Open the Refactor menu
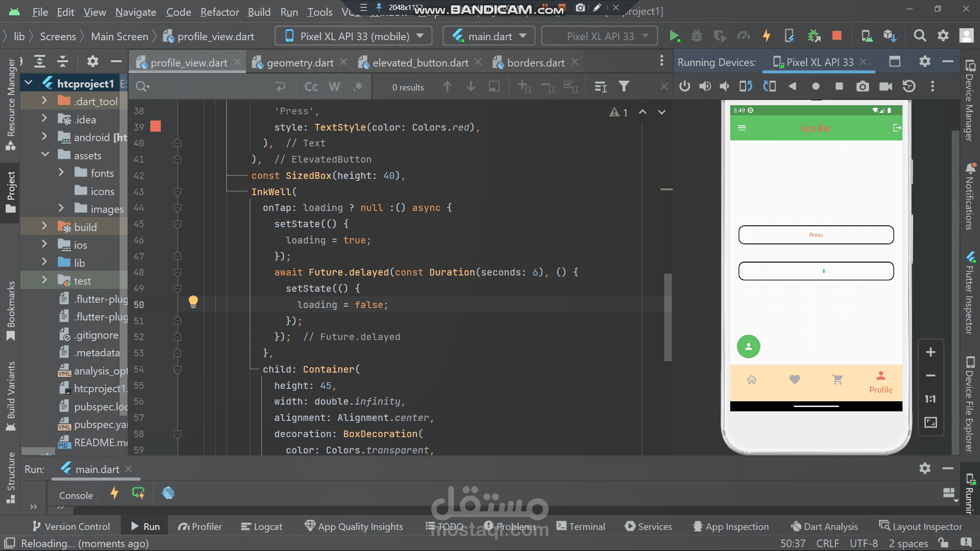Screen dimensions: 980x551 click(219, 12)
